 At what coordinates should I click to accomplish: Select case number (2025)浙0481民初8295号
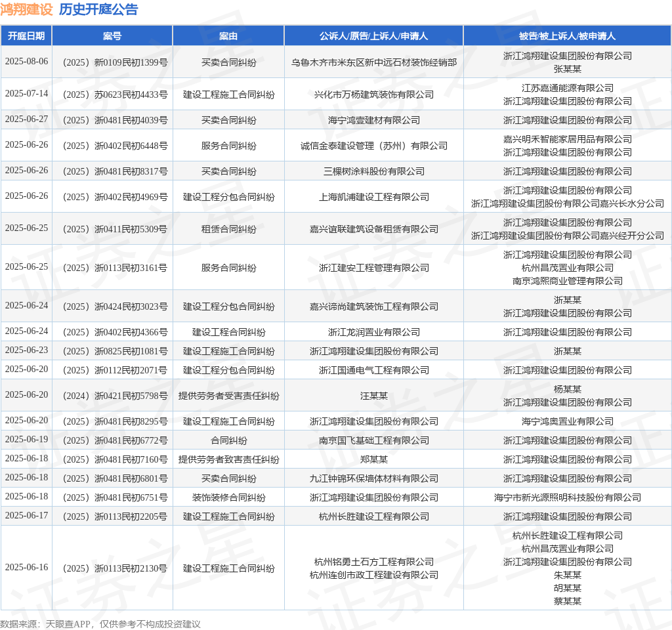pyautogui.click(x=115, y=422)
